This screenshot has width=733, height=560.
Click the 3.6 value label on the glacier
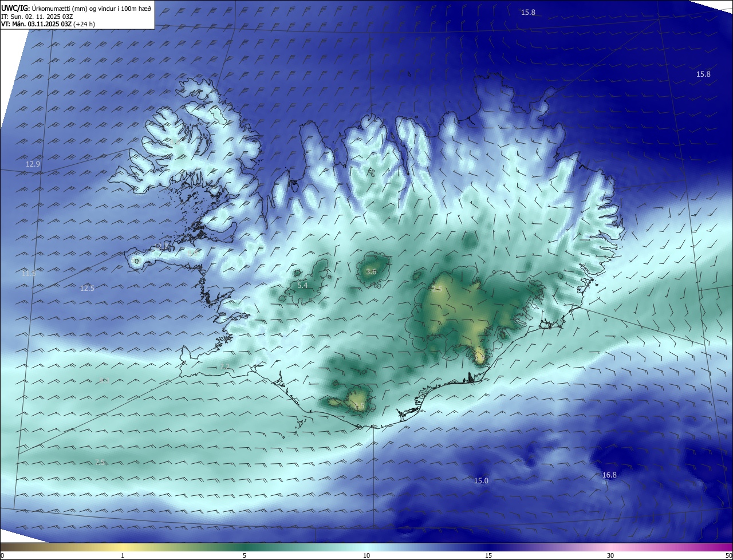(x=371, y=272)
